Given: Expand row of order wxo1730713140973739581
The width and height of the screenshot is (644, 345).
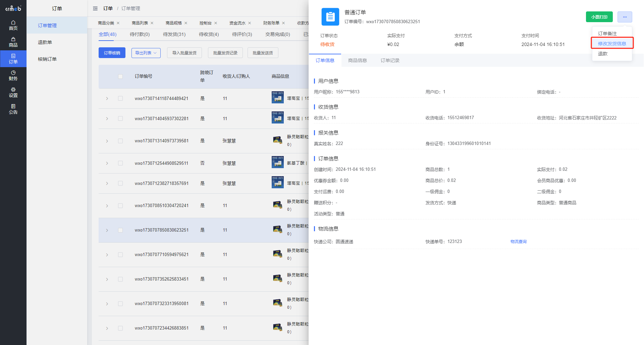Looking at the screenshot, I should [107, 141].
